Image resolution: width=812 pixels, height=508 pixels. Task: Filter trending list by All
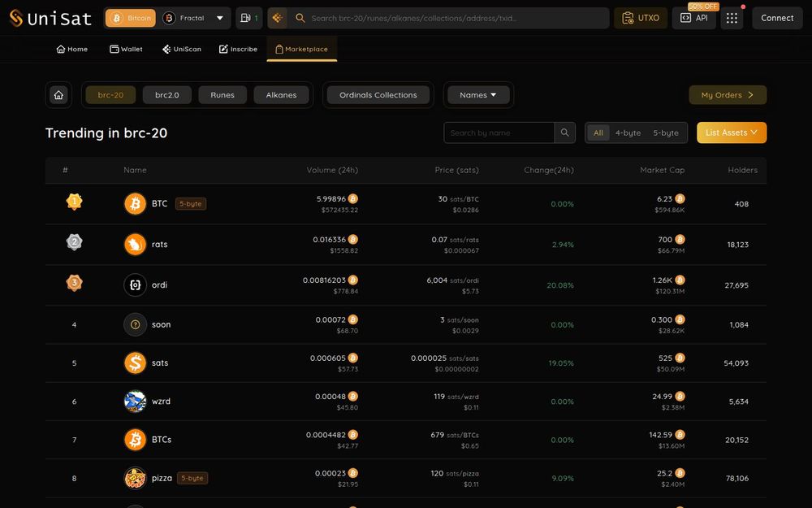click(598, 132)
